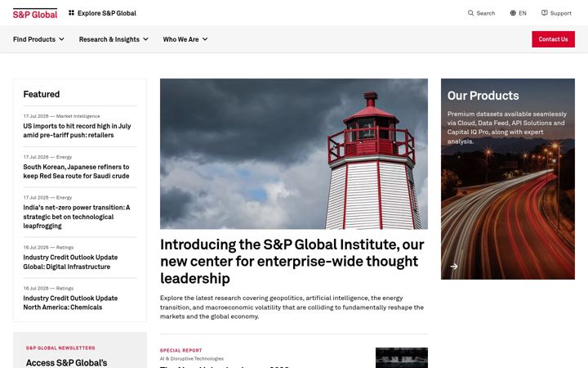Expand the Who We Are menu

(185, 39)
